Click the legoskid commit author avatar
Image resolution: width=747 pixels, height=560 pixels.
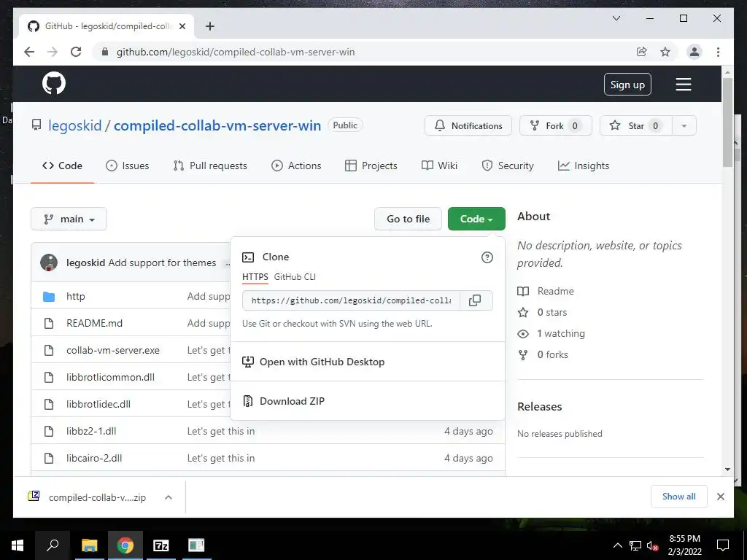pyautogui.click(x=49, y=262)
